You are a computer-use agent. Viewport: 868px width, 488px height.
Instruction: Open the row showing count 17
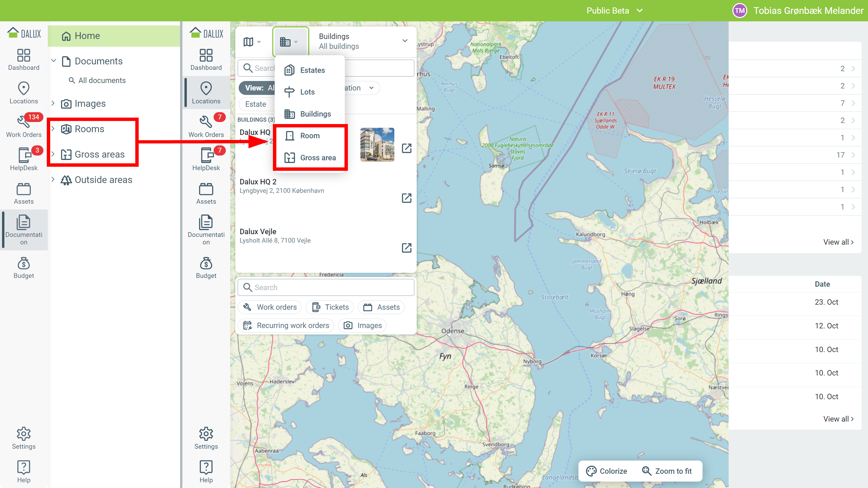point(795,155)
